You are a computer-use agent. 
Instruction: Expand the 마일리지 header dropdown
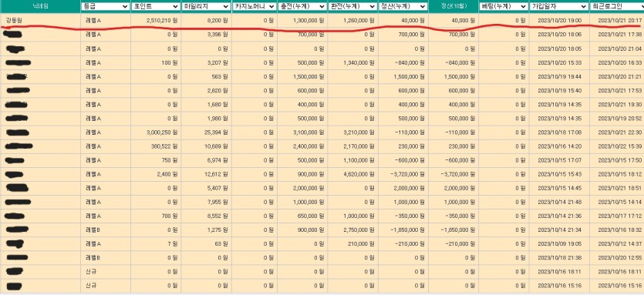coord(206,6)
